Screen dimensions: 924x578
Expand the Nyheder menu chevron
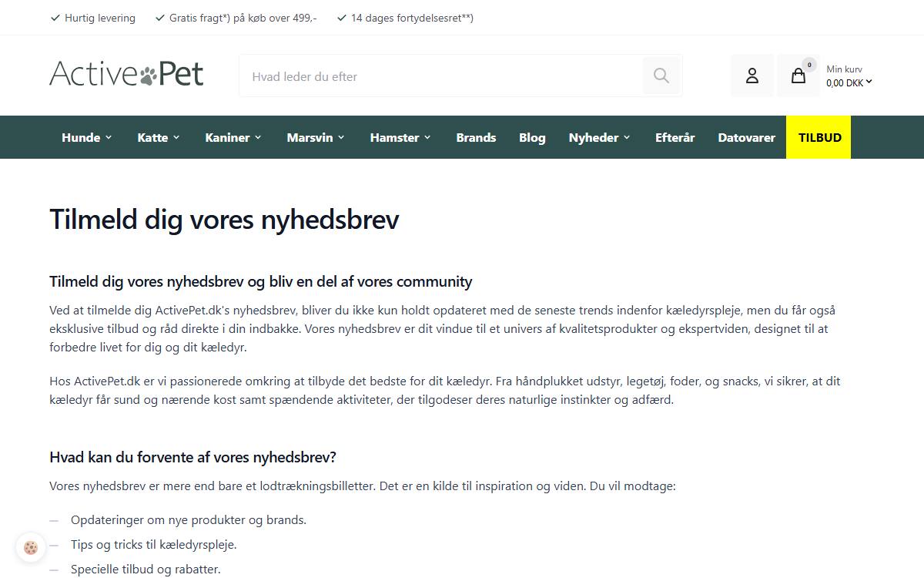627,137
